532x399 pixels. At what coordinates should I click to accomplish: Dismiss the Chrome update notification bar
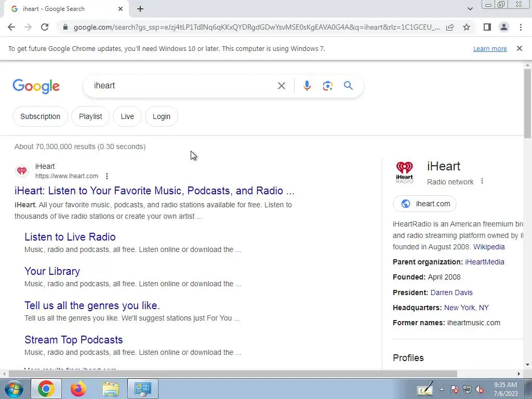point(520,48)
